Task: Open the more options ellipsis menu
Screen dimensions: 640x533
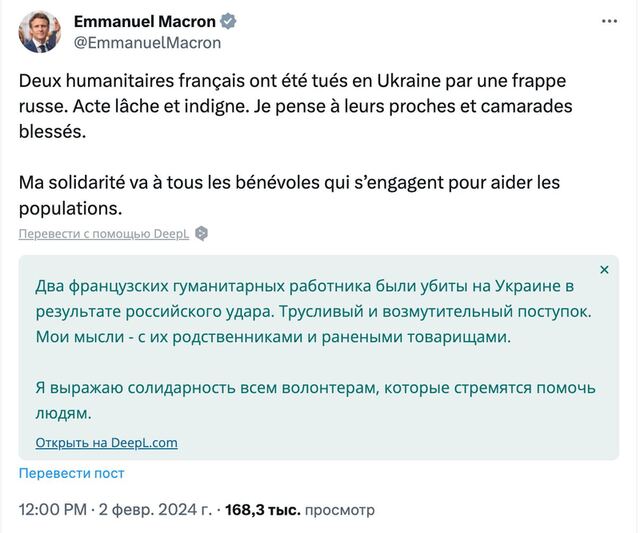Action: [609, 21]
